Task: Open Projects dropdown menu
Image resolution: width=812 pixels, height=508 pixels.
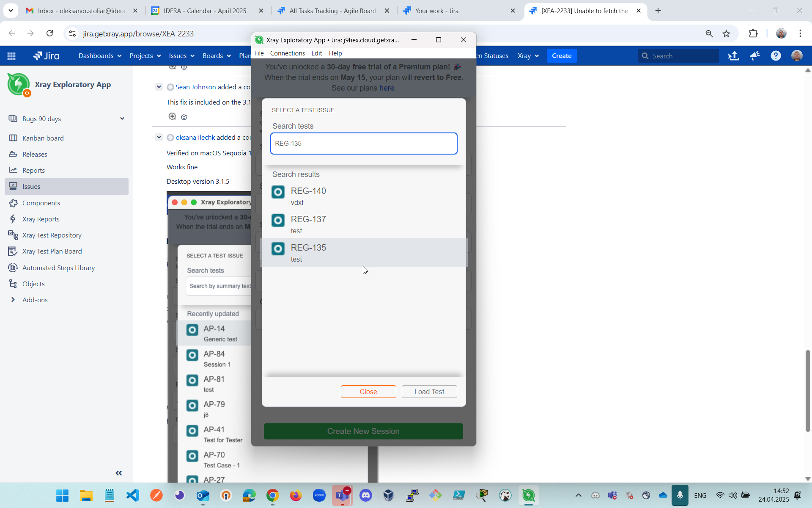Action: (145, 56)
